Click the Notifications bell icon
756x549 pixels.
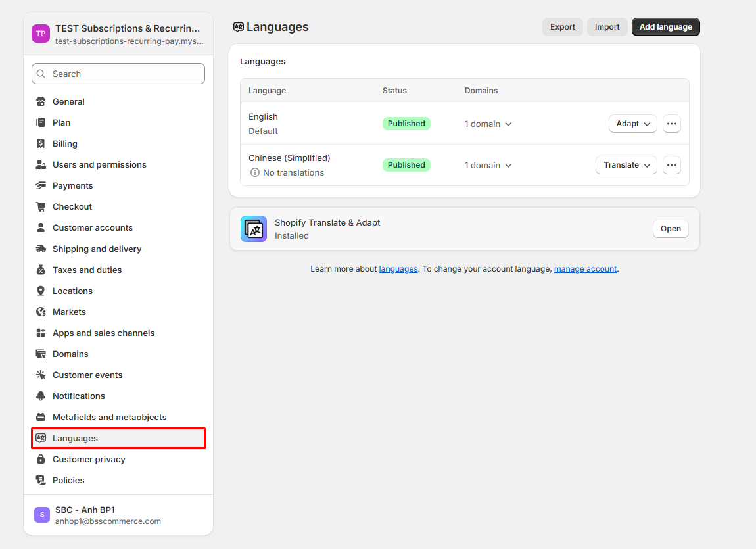[41, 396]
